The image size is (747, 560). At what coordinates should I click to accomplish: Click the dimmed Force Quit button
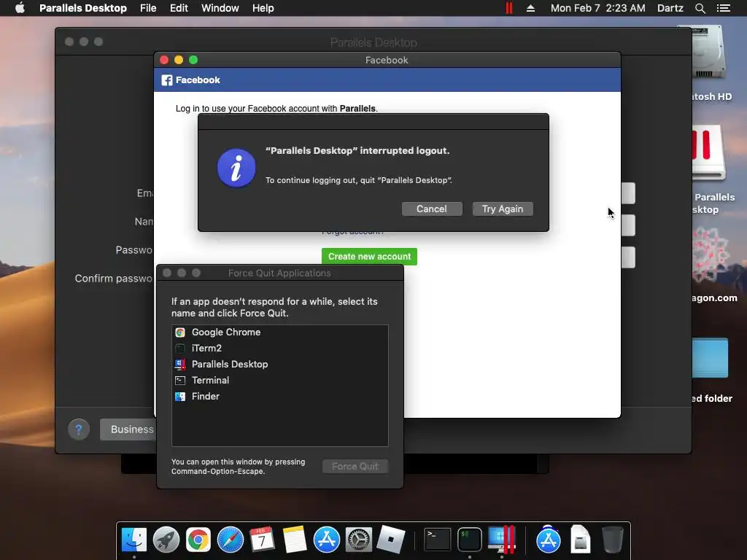tap(355, 466)
